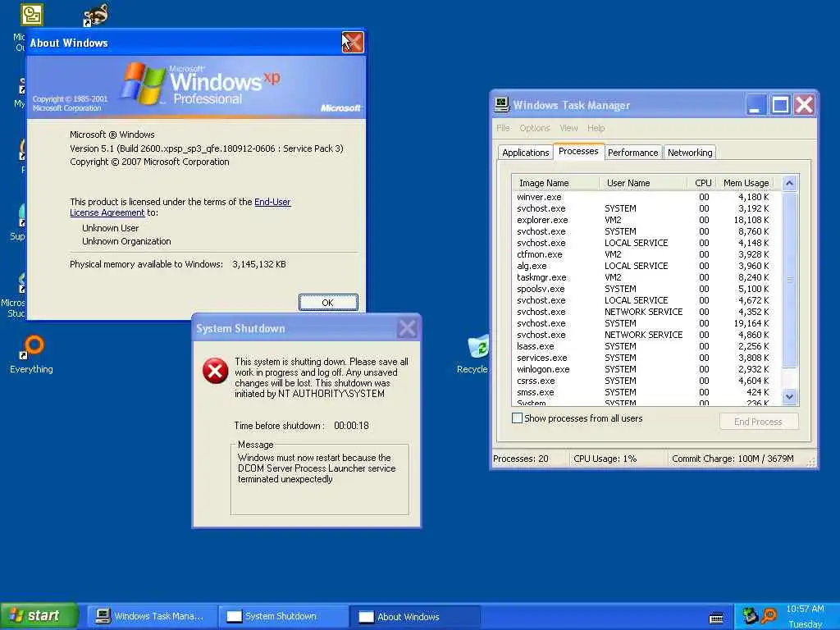Click the Windows XP logo in About Windows
The height and width of the screenshot is (630, 840).
pyautogui.click(x=143, y=84)
